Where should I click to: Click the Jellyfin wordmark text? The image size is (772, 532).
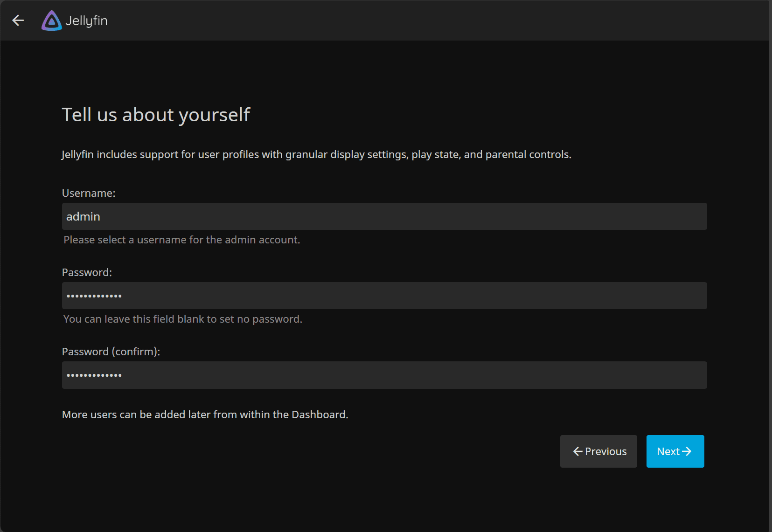pyautogui.click(x=86, y=21)
